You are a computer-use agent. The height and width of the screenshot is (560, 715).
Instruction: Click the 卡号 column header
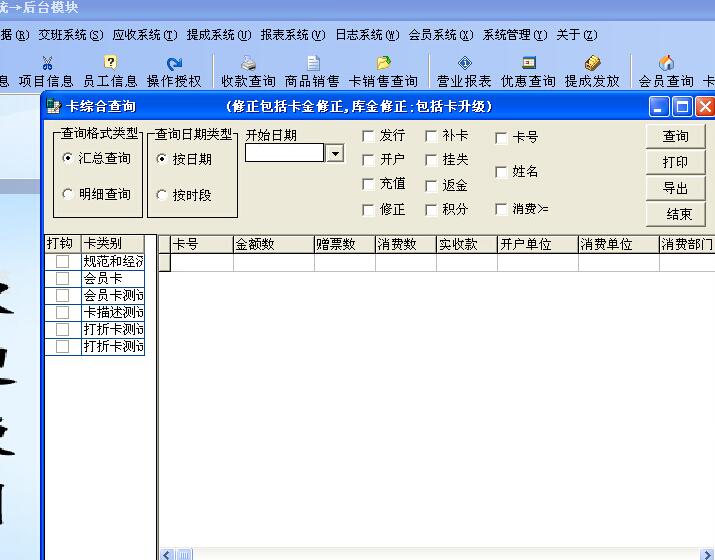(202, 244)
